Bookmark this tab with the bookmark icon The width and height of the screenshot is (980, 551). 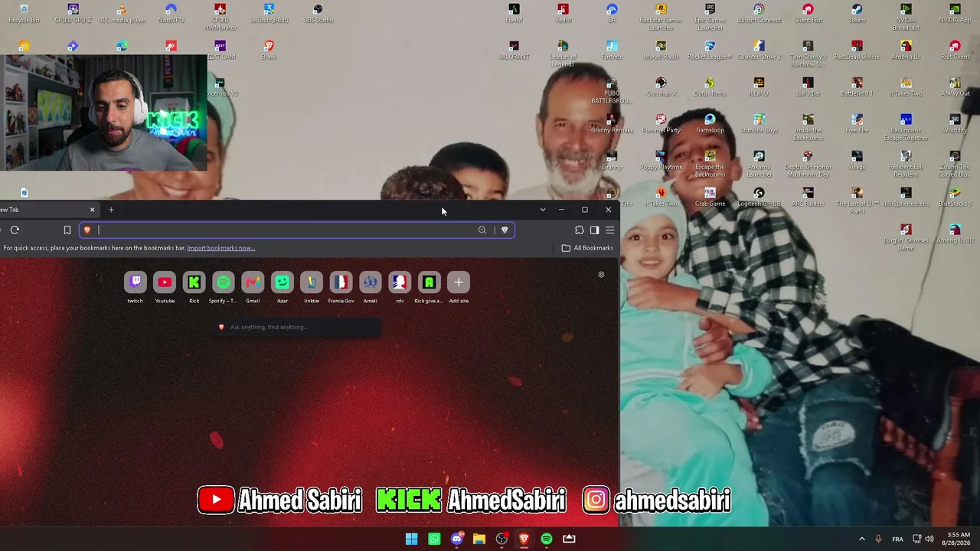tap(67, 230)
